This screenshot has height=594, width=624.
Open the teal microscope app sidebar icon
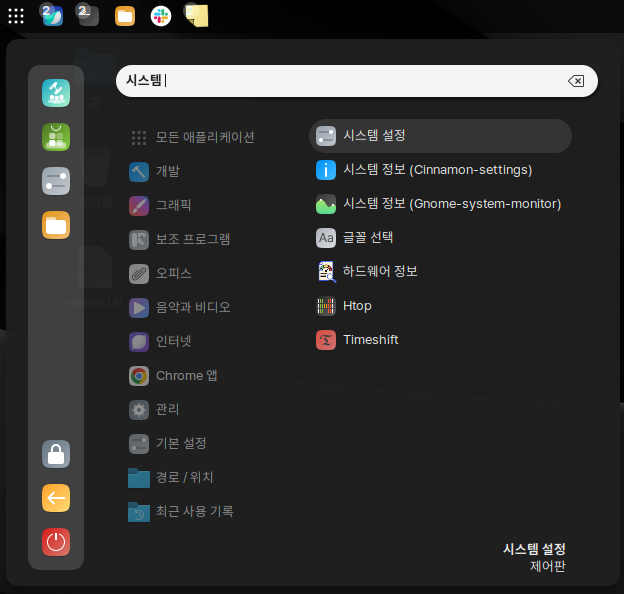(56, 93)
